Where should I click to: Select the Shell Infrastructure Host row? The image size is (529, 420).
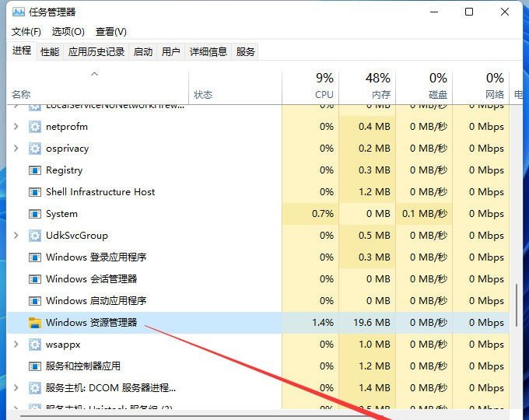click(x=257, y=192)
